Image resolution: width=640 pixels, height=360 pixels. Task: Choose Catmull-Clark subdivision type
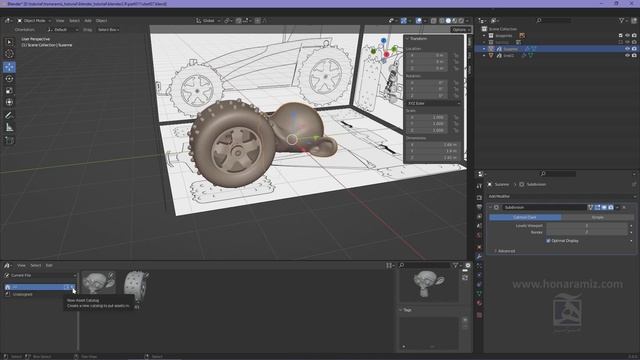[x=525, y=218]
